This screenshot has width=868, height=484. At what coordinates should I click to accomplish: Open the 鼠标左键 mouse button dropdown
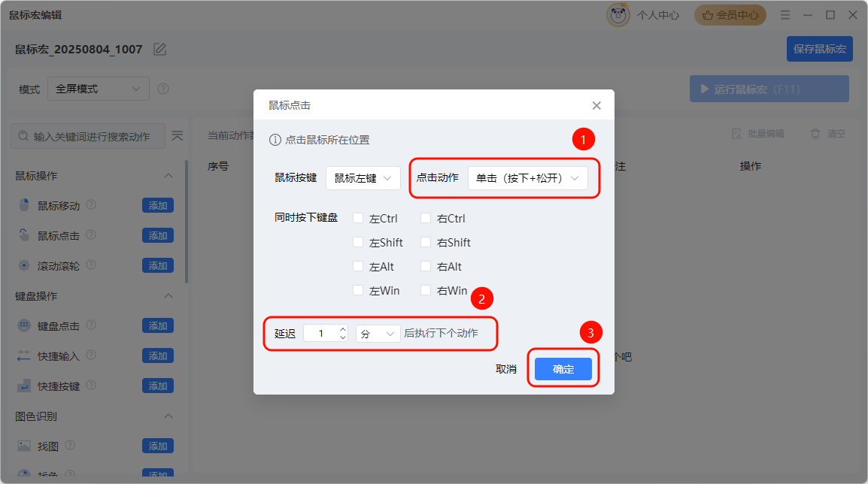(x=363, y=178)
